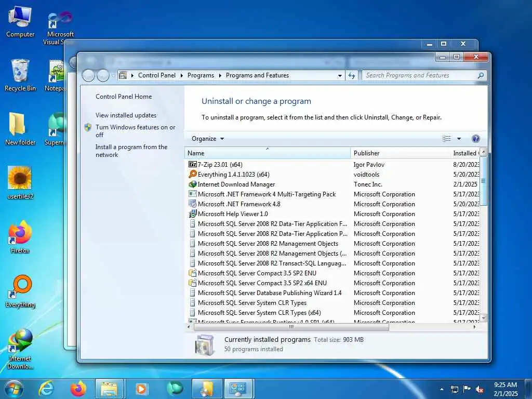
Task: Select Microsoft SQL Server Compact 3.5 SP2 ENU
Action: [x=332, y=273]
